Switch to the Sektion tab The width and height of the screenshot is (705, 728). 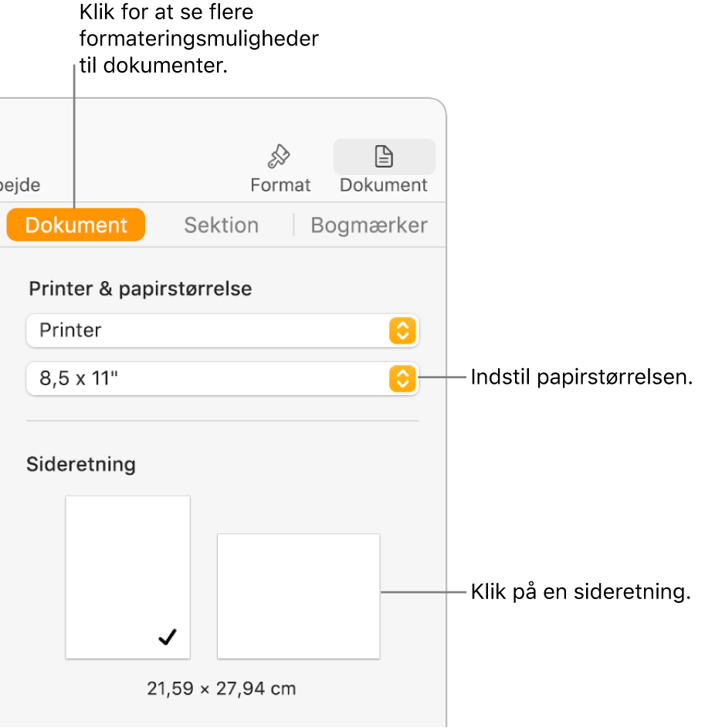[221, 225]
